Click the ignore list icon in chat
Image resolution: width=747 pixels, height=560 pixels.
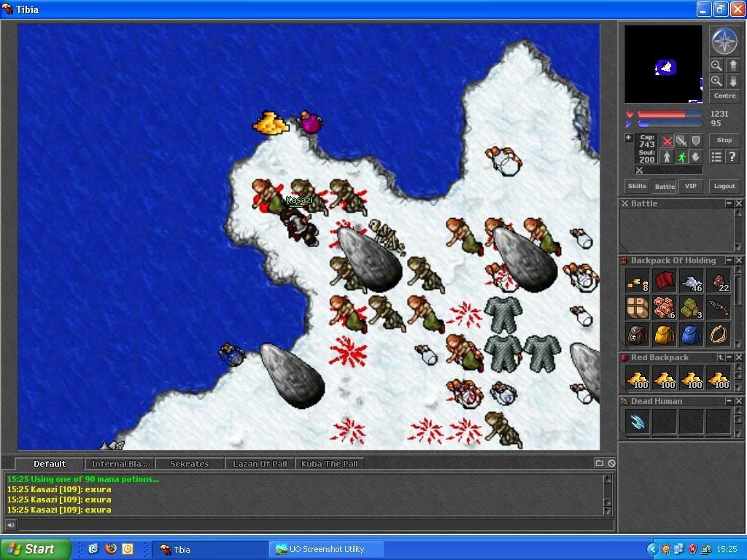(611, 463)
